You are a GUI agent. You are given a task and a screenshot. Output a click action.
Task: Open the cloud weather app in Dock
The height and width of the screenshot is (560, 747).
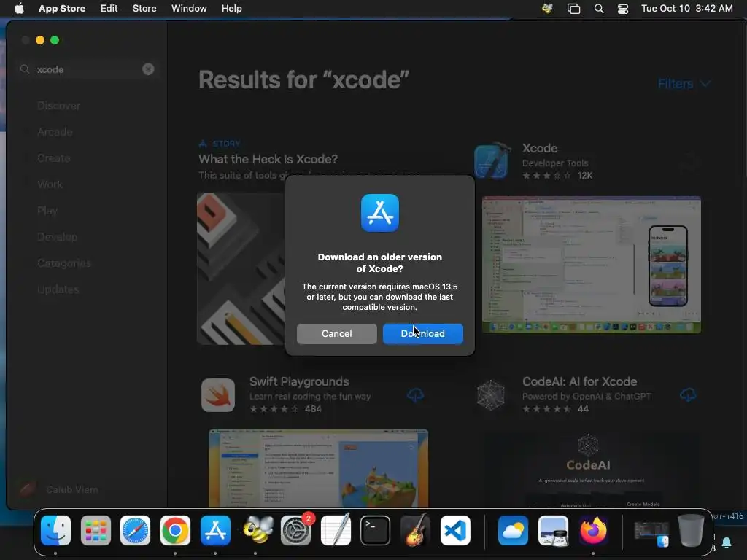point(513,531)
